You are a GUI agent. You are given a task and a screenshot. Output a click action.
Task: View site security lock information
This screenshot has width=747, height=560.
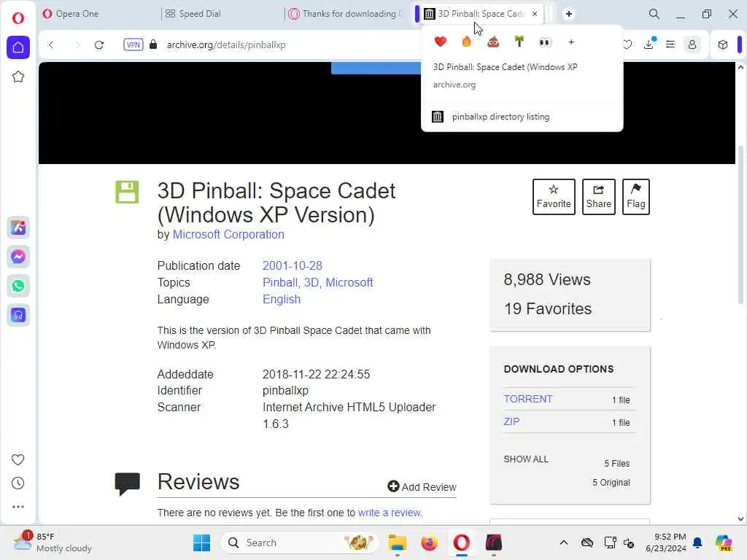coord(153,44)
